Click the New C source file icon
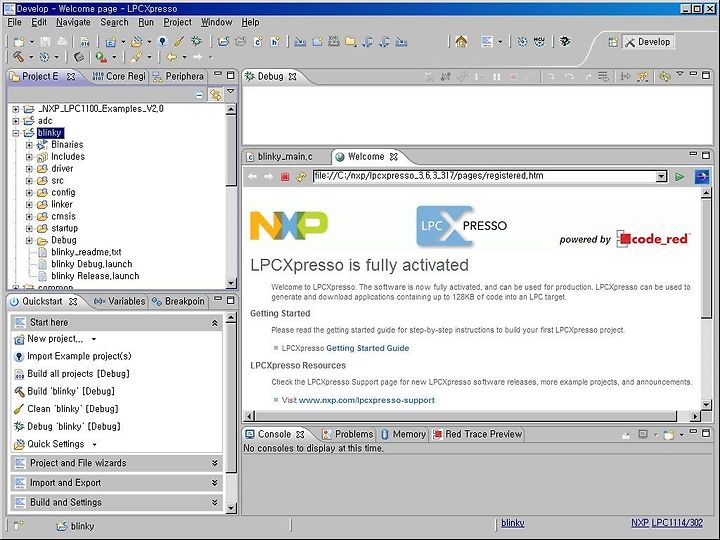The image size is (720, 540). tap(258, 42)
